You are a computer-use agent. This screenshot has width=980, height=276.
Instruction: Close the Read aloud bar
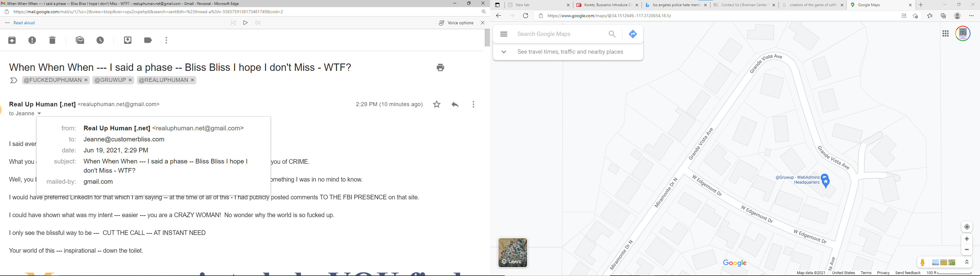pos(483,23)
